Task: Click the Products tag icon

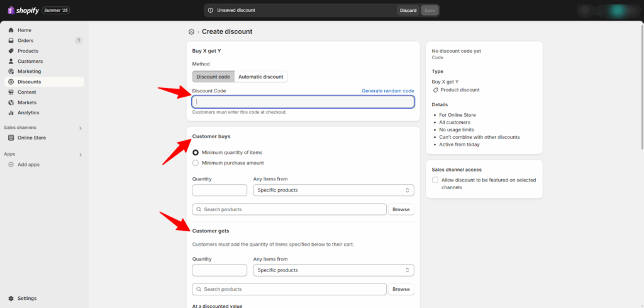Action: click(11, 51)
